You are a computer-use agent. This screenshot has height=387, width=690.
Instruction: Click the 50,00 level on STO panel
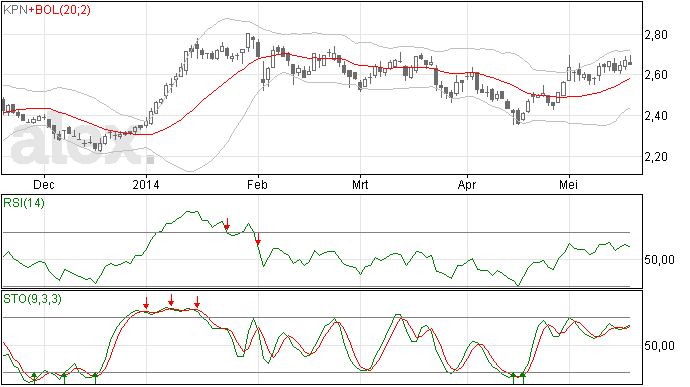[x=659, y=346]
